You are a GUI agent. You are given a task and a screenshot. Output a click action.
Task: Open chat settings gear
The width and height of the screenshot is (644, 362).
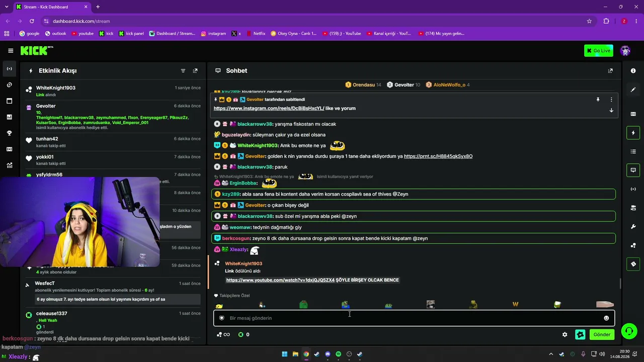point(565,334)
